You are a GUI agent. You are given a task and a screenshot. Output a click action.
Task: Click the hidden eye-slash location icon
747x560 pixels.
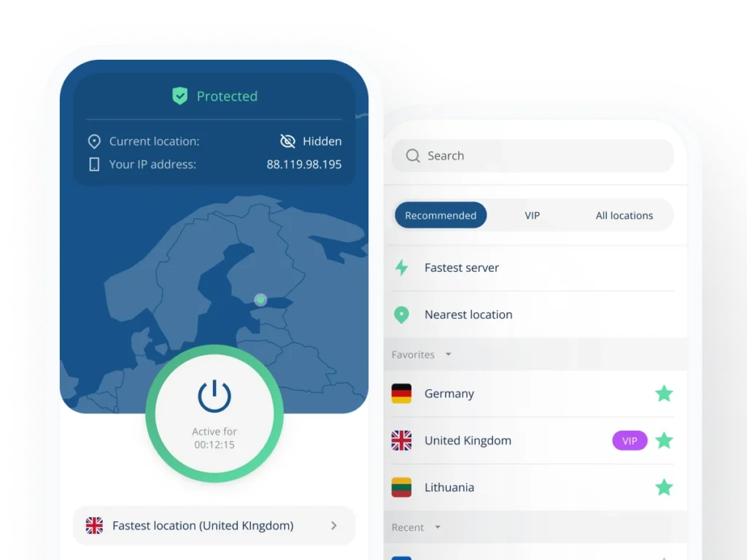point(287,141)
